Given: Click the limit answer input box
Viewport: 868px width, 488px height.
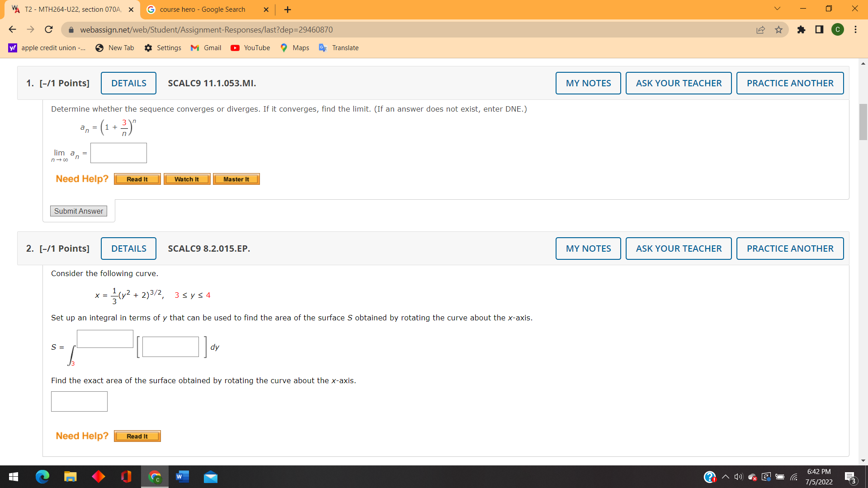Looking at the screenshot, I should (x=118, y=153).
